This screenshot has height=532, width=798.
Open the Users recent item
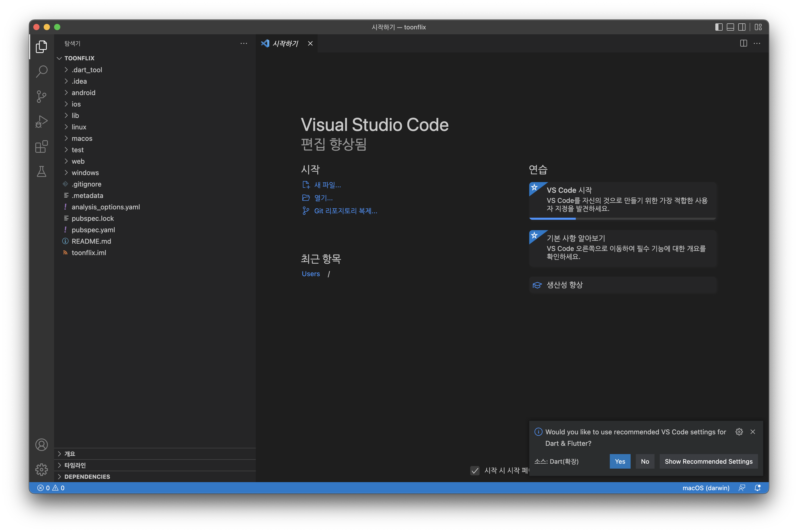click(311, 274)
